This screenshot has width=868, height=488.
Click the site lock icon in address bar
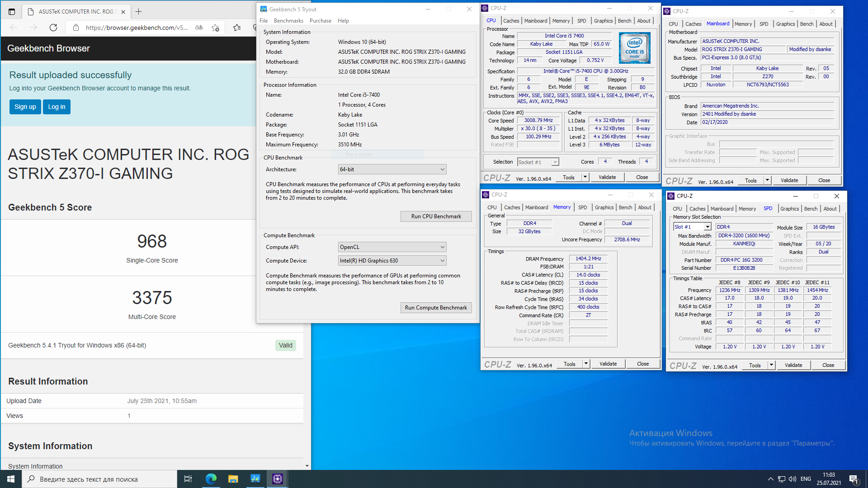76,28
